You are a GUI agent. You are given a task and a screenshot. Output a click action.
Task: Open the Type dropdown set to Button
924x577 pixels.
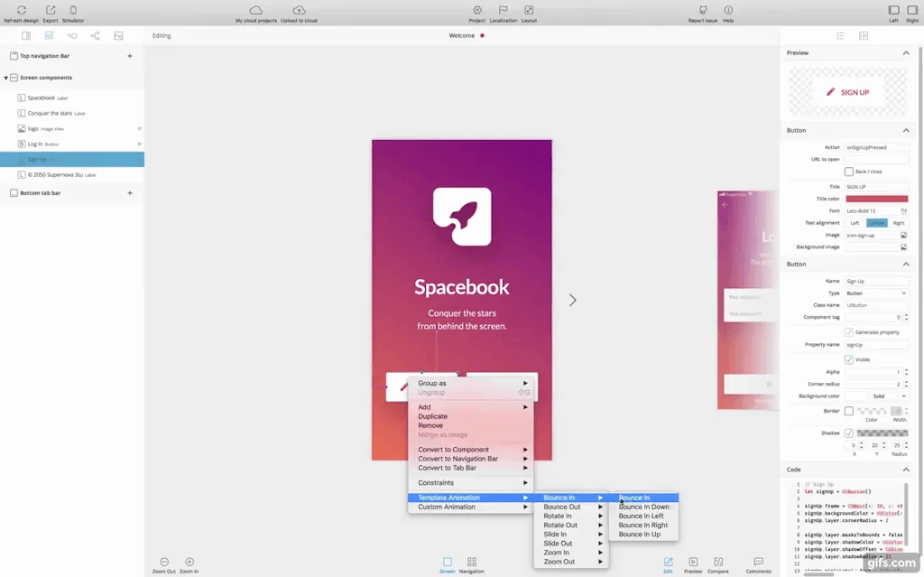(875, 293)
